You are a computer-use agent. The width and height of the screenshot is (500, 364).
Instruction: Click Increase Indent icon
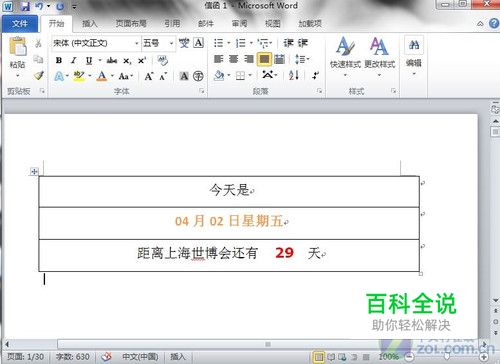tap(303, 43)
